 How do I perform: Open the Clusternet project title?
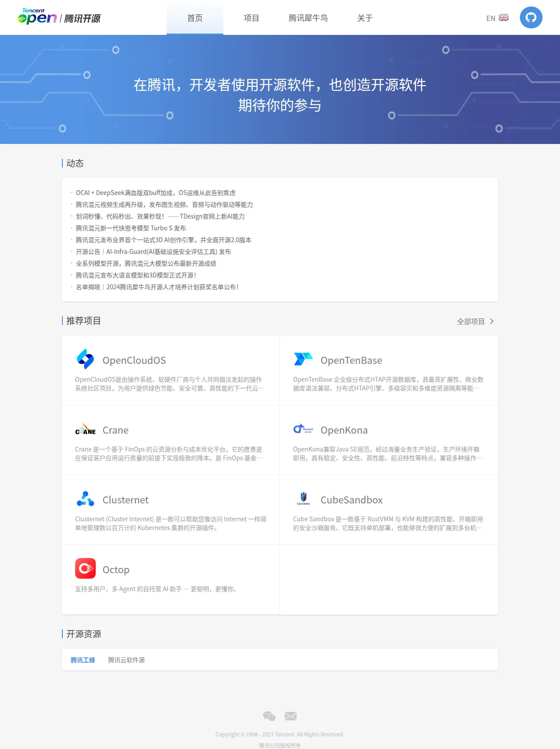click(126, 500)
